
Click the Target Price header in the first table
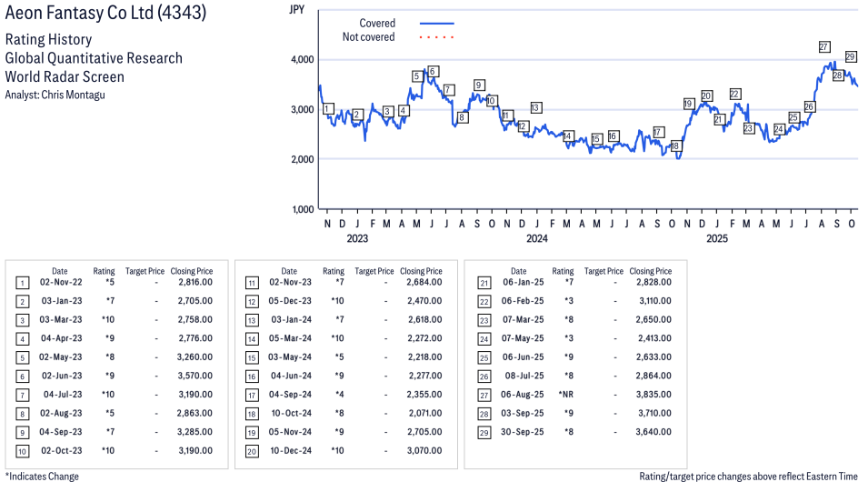[145, 271]
